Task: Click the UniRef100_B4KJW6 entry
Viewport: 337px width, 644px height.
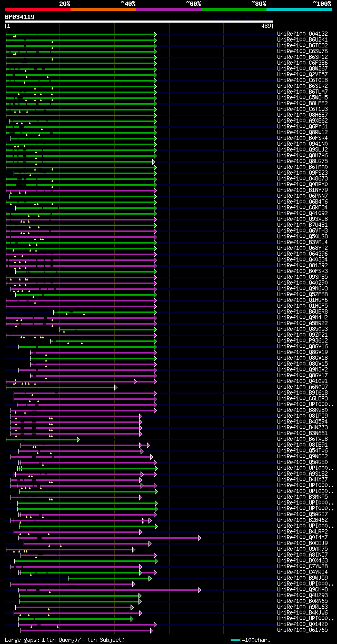Action: click(x=302, y=613)
